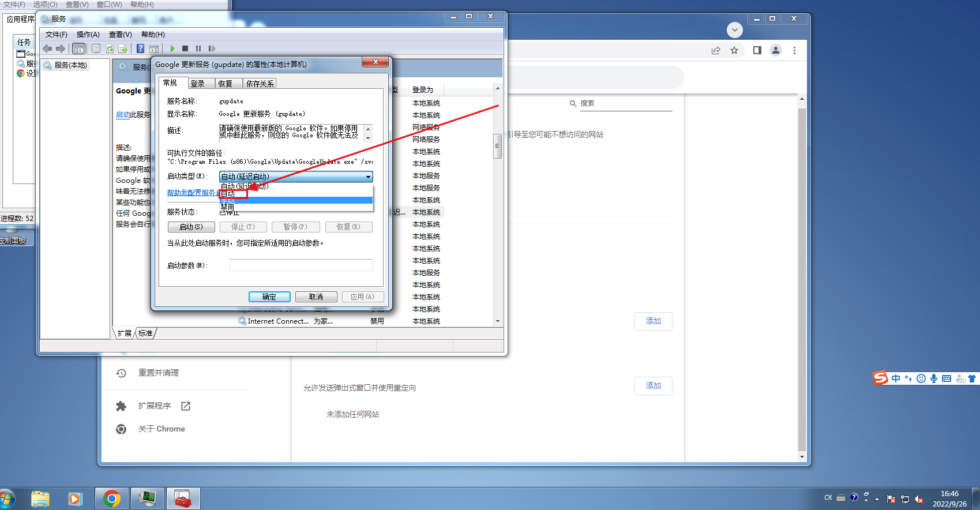Click the network tray icon
This screenshot has width=980, height=510.
pos(905,499)
